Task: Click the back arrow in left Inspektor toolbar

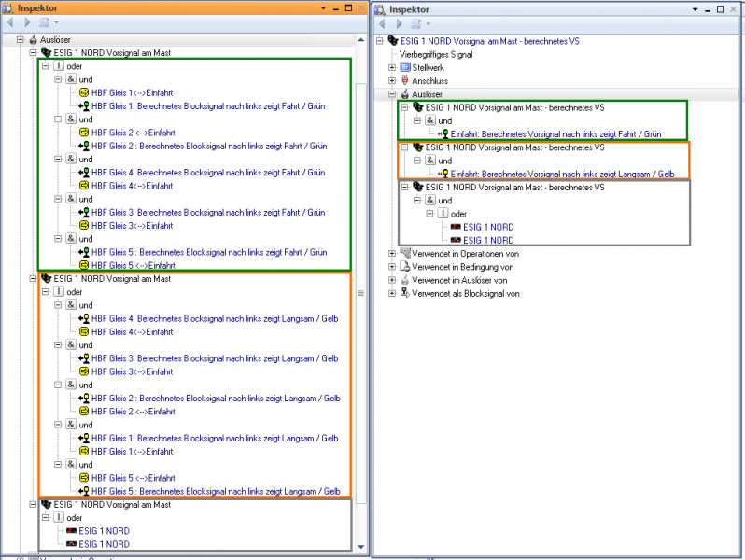Action: 9,22
